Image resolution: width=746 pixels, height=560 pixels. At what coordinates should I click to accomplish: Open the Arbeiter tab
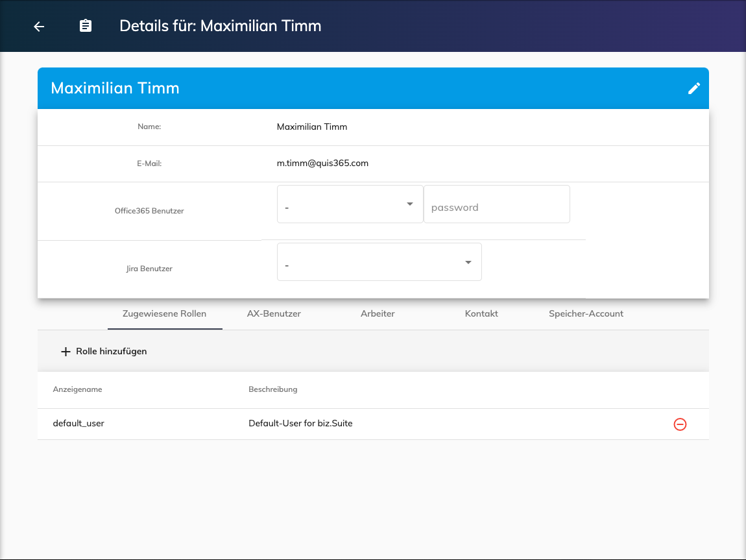(x=378, y=313)
